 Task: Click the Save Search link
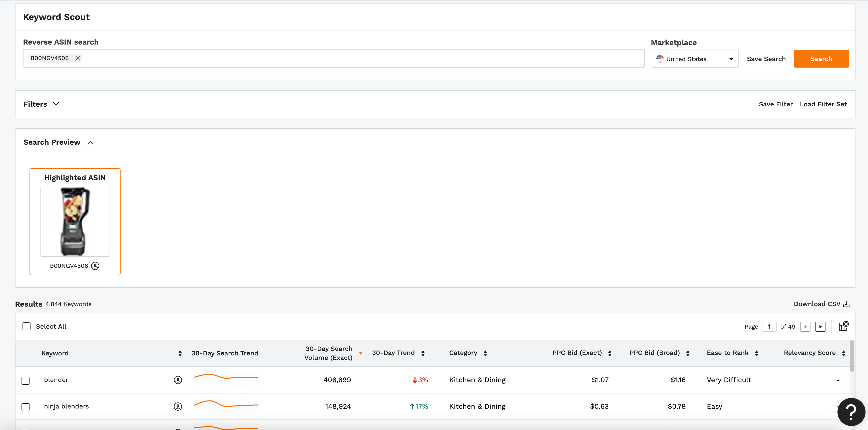click(766, 59)
